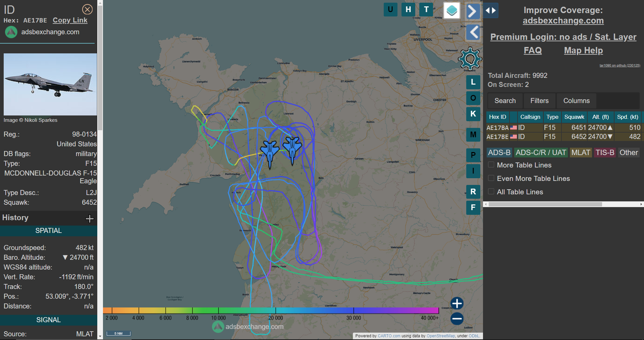Viewport: 644px width, 340px height.
Task: Click the Copy Link link
Action: 70,20
